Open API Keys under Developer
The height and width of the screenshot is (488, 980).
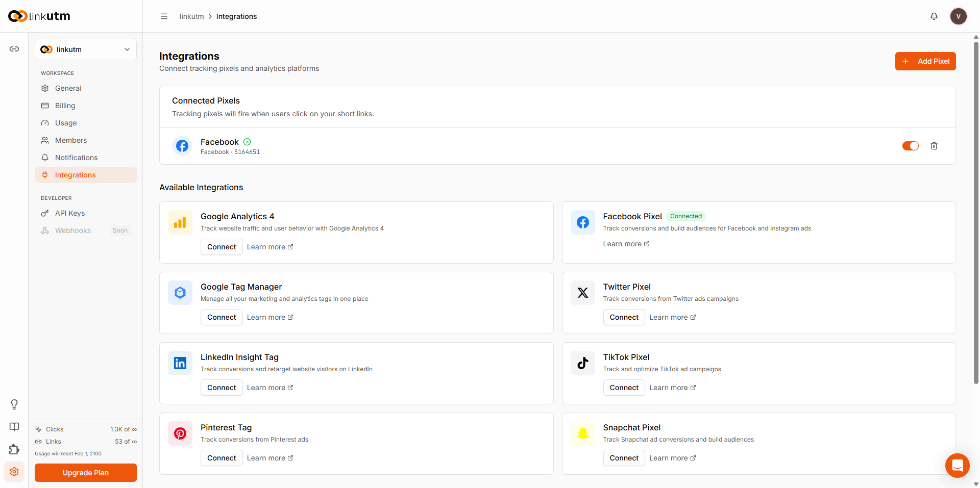coord(86,213)
